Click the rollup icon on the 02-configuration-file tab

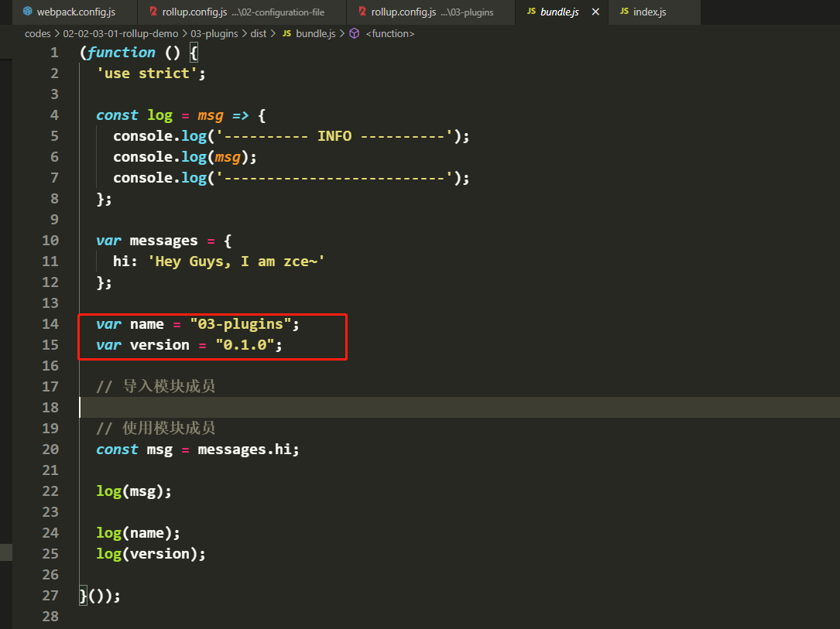point(153,12)
